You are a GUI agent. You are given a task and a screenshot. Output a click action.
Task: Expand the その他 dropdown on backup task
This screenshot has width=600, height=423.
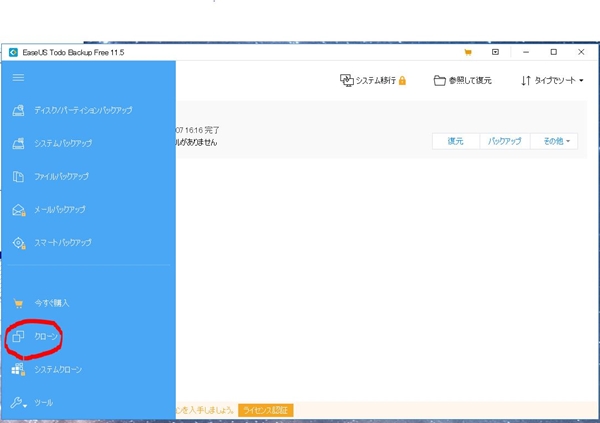pos(554,141)
